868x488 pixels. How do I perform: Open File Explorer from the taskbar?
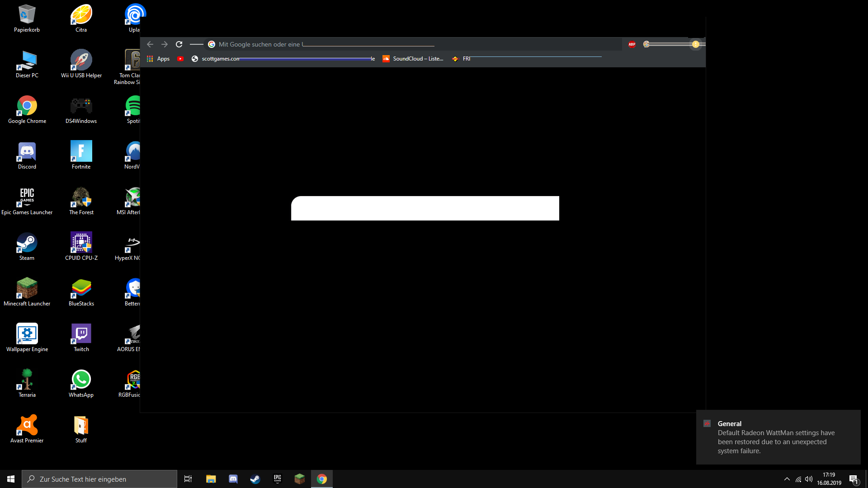point(211,479)
